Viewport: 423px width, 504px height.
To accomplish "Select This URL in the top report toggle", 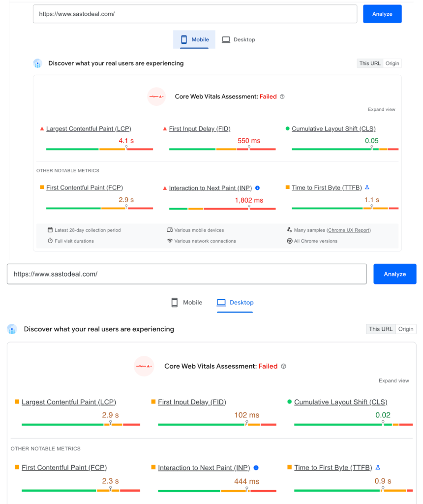I will coord(370,63).
